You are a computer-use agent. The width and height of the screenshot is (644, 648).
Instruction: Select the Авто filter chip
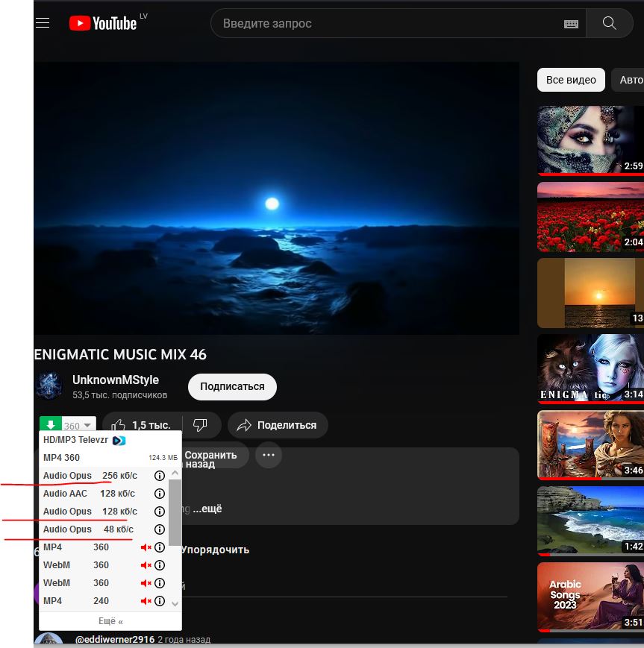tap(628, 80)
